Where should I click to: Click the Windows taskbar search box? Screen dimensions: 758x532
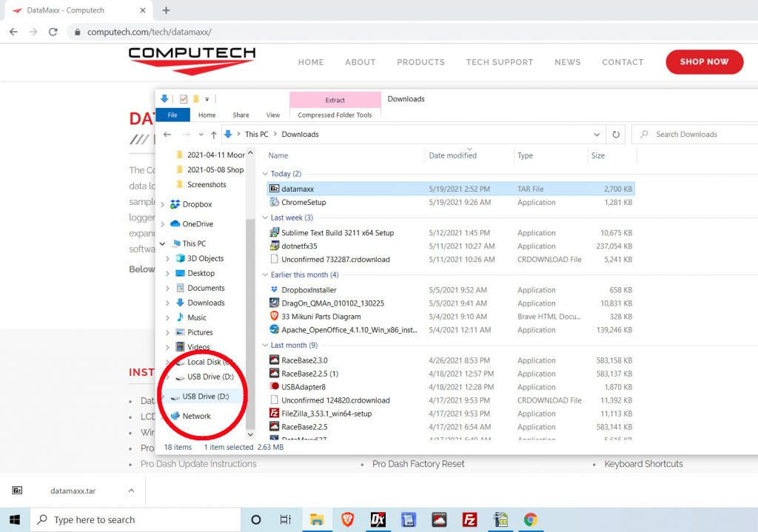tap(135, 520)
